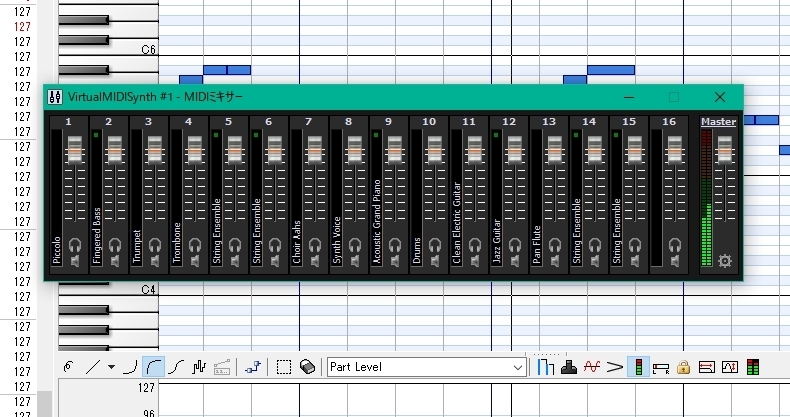Mute channel 1 Piccolo speaker icon
Viewport: 790px width, 417px height.
tap(75, 261)
